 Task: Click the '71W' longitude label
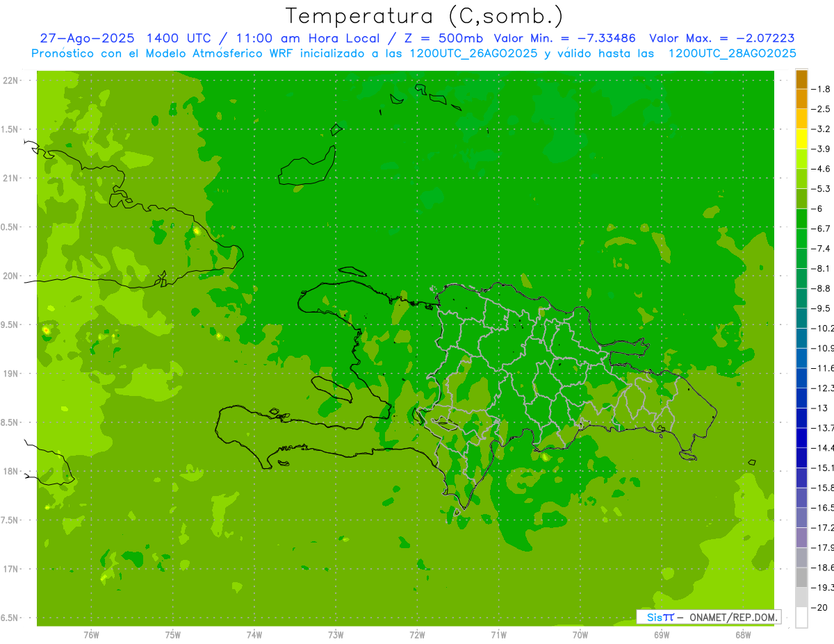[x=498, y=634]
